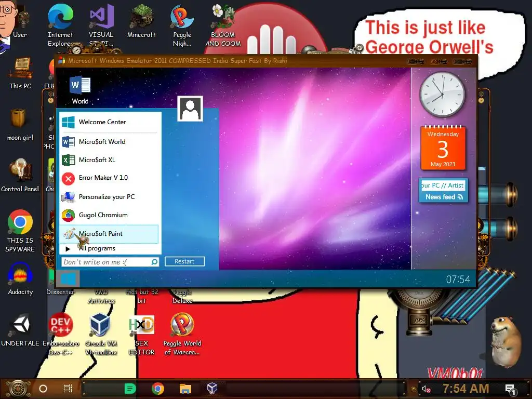Open Control Panel desktop icon
The image size is (532, 399).
click(x=20, y=176)
